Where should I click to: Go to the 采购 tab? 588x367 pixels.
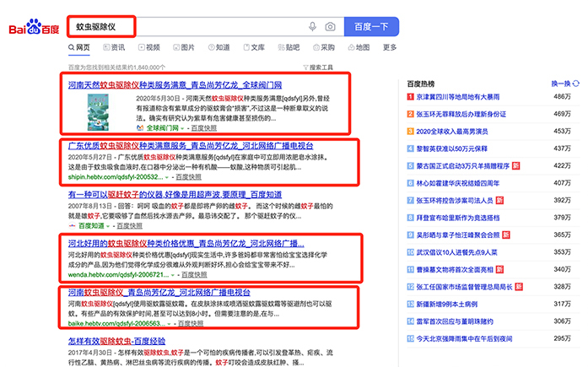(324, 47)
